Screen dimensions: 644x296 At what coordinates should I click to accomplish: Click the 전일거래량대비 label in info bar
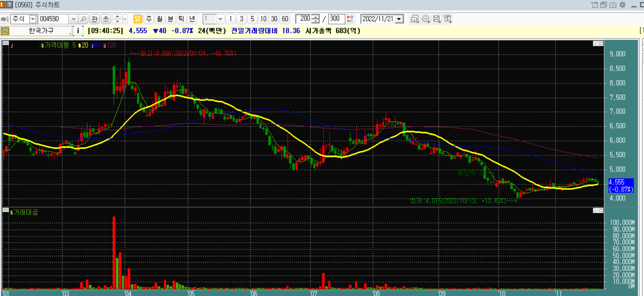[x=254, y=31]
